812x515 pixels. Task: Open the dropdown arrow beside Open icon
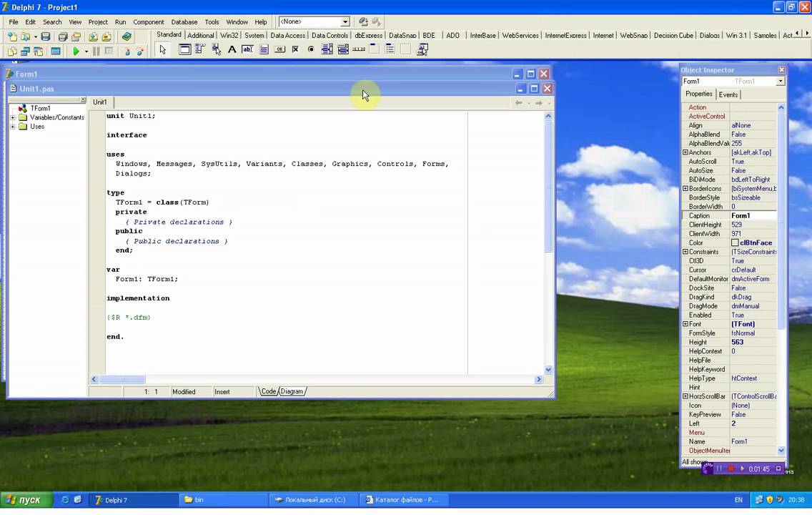[35, 36]
